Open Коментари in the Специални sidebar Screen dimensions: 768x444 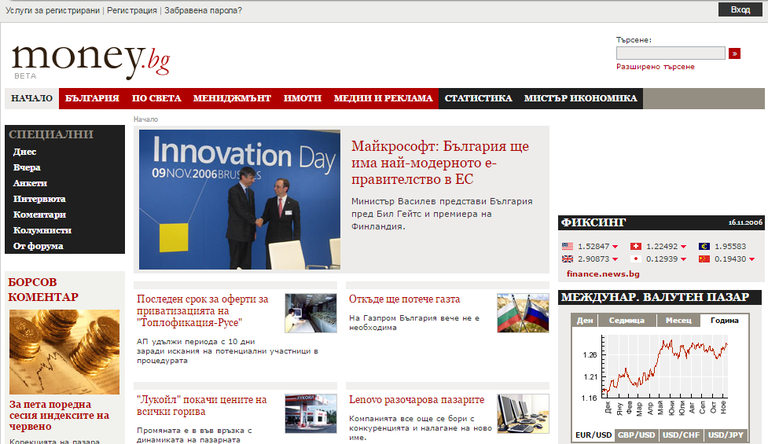pyautogui.click(x=39, y=214)
